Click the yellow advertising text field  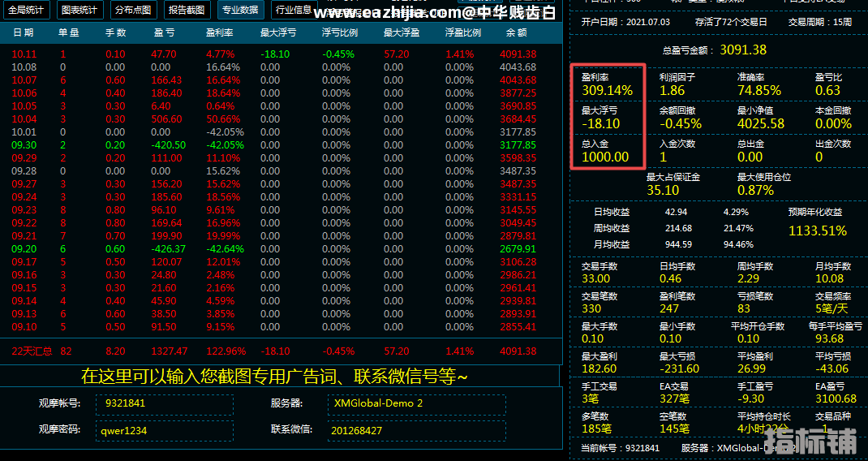[x=274, y=377]
